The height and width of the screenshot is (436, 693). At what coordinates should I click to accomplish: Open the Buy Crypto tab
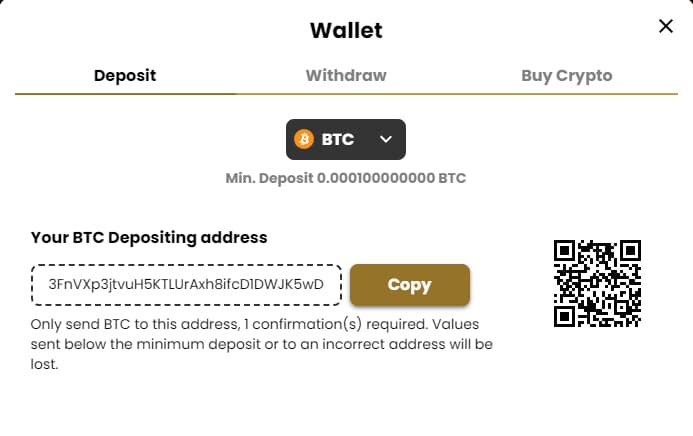coord(566,75)
